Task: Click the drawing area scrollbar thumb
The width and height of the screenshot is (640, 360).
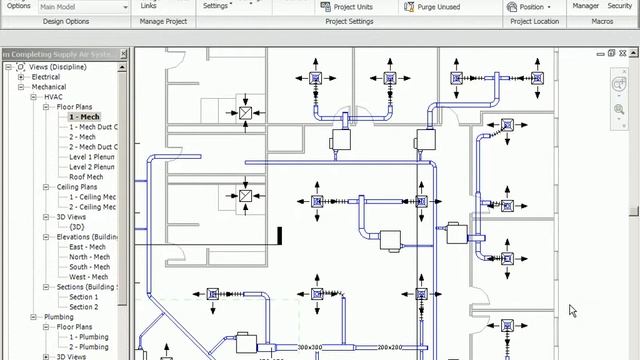Action: tap(633, 211)
